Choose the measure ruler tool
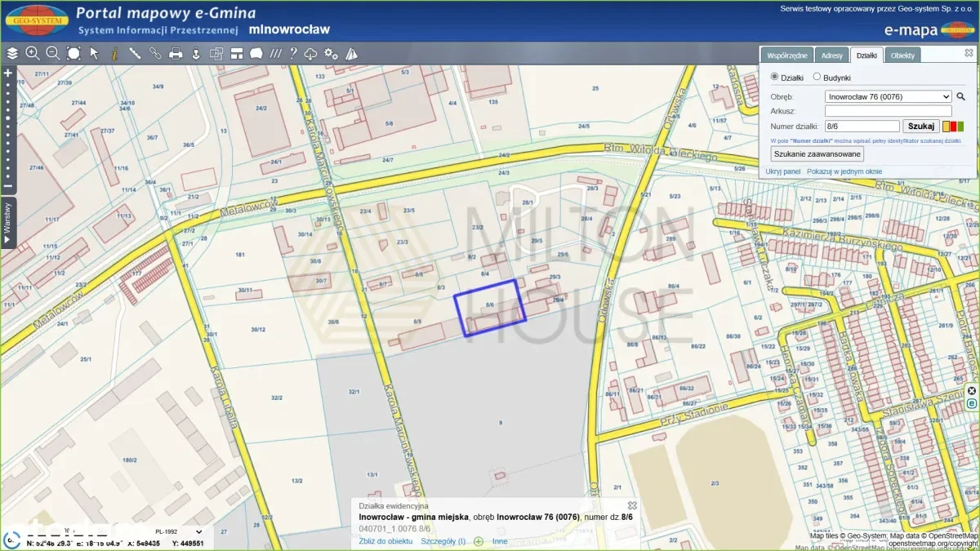Image resolution: width=980 pixels, height=551 pixels. (135, 53)
